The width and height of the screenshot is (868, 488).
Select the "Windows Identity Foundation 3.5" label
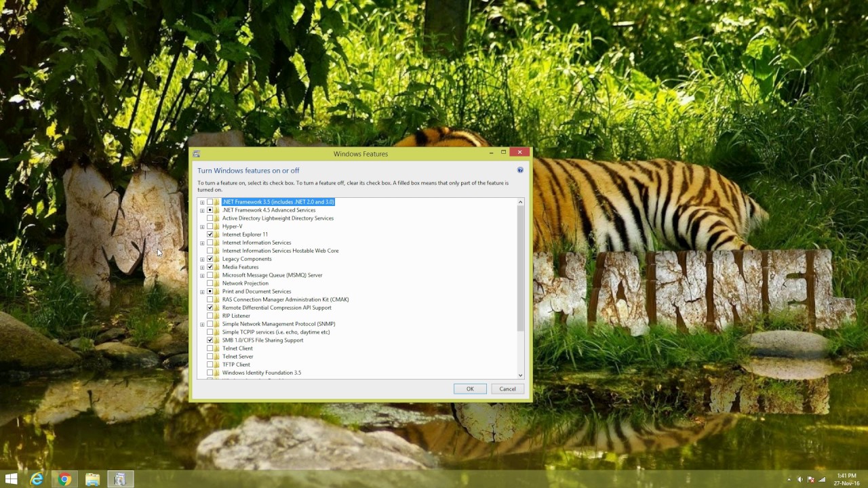[x=262, y=373]
